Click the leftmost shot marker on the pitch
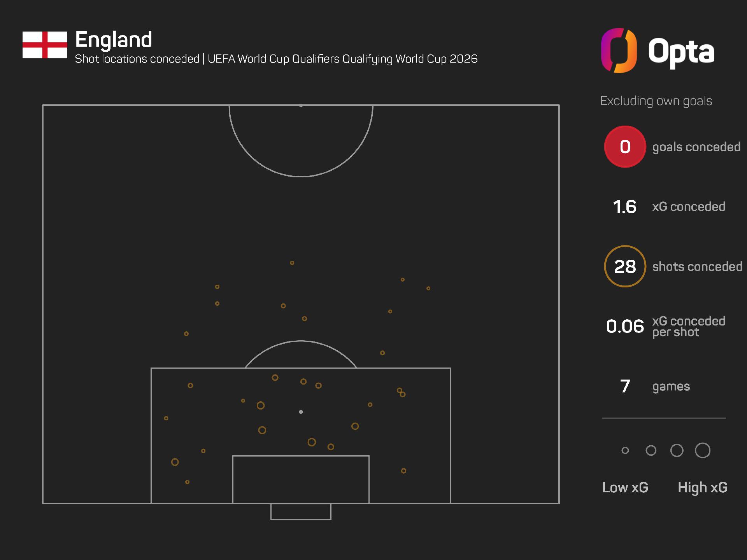The width and height of the screenshot is (747, 560). [166, 418]
